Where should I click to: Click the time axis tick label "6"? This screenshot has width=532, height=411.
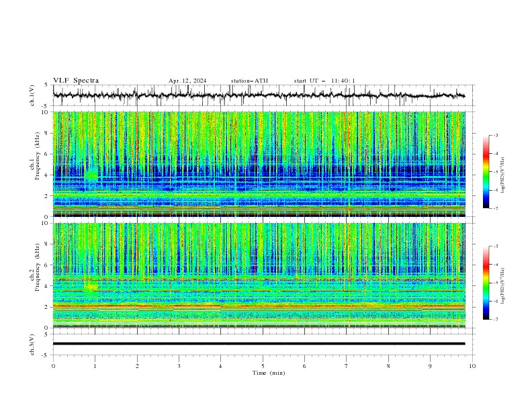(304, 366)
